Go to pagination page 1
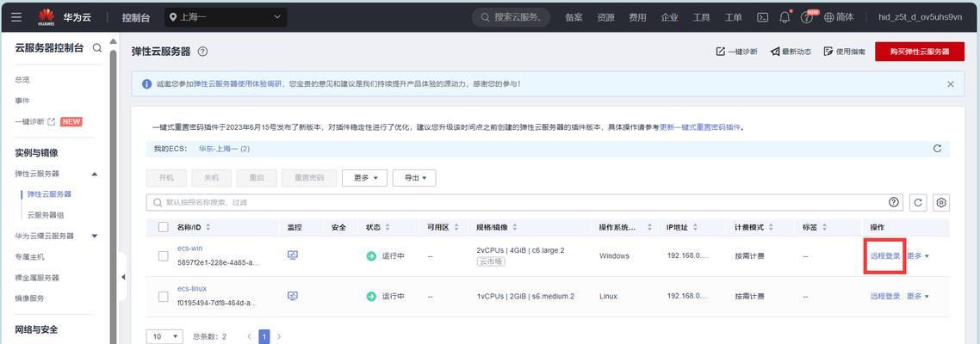Screen dimensions: 980x344 point(264,336)
